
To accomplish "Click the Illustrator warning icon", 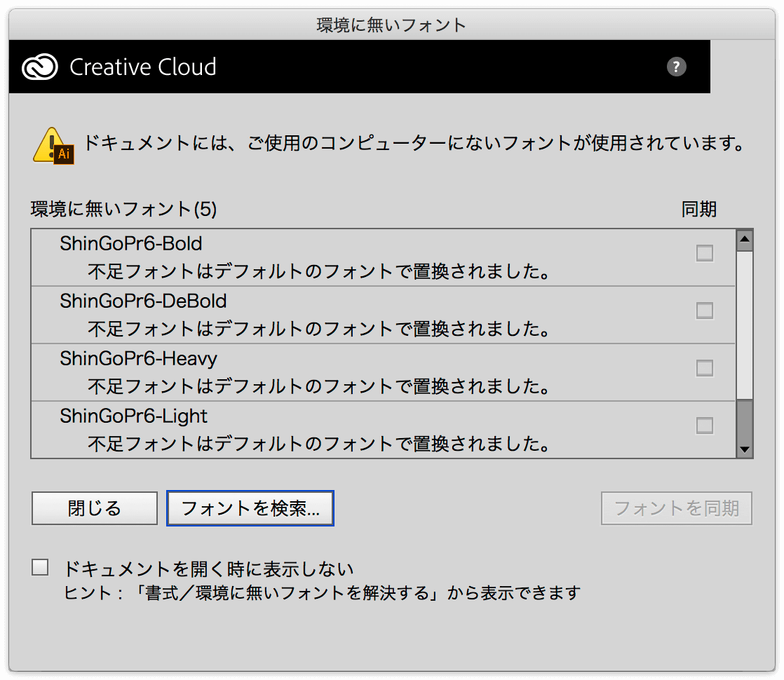I will point(53,146).
